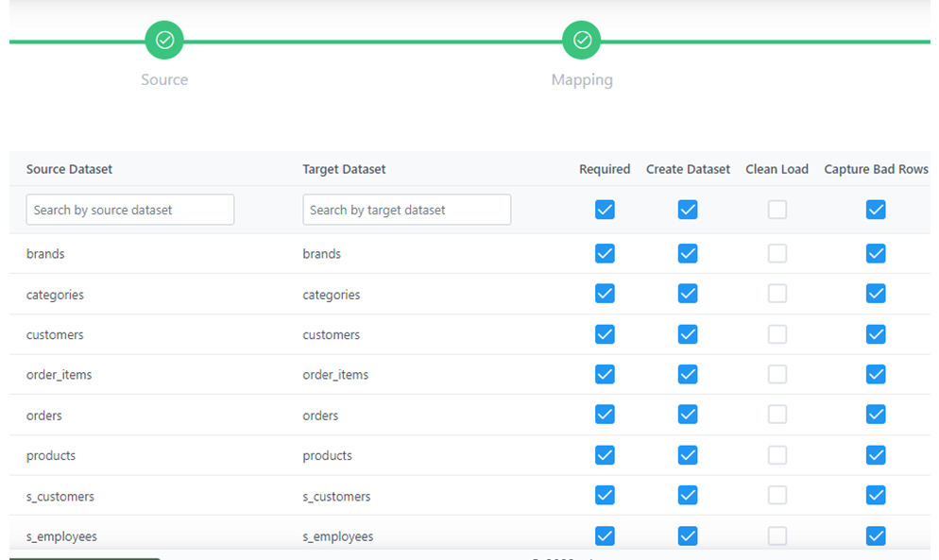
Task: Toggle the header Capture Bad Rows checkbox
Action: (876, 210)
